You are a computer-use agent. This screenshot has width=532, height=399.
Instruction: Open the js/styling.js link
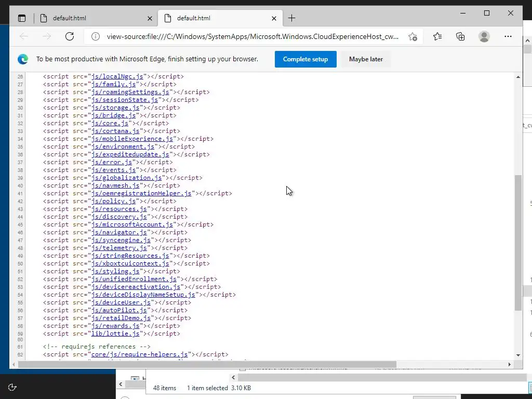(x=115, y=271)
